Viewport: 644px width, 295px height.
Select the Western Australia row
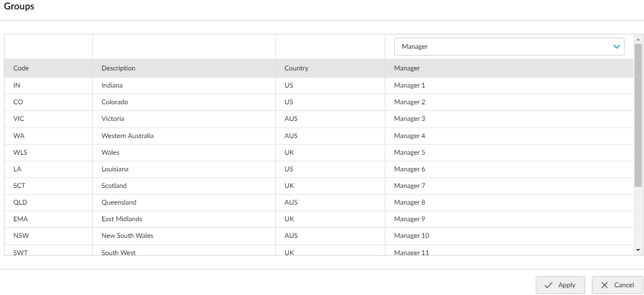pos(128,136)
